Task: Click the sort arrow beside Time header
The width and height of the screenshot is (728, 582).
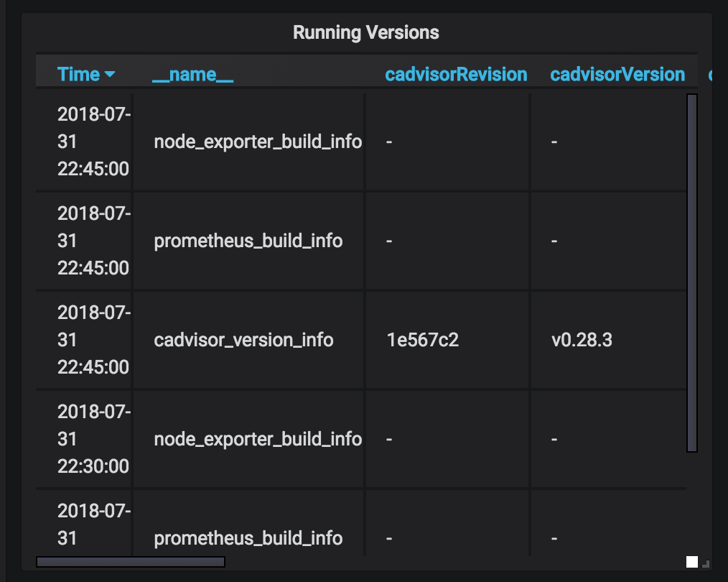Action: click(110, 75)
